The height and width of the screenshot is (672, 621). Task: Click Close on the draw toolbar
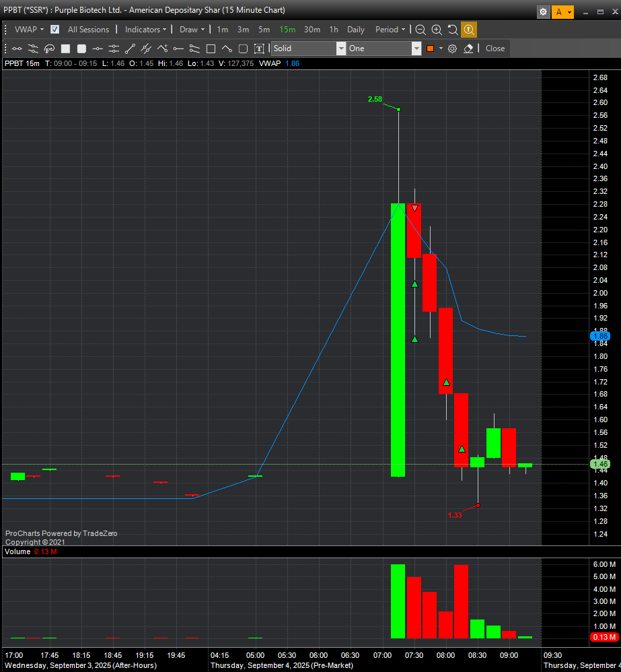(x=495, y=48)
